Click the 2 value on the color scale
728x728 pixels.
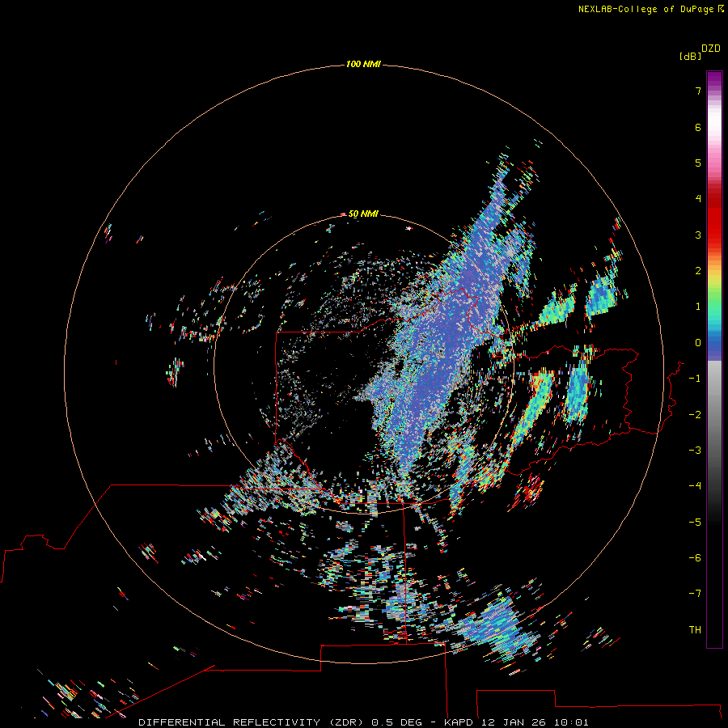tap(698, 271)
